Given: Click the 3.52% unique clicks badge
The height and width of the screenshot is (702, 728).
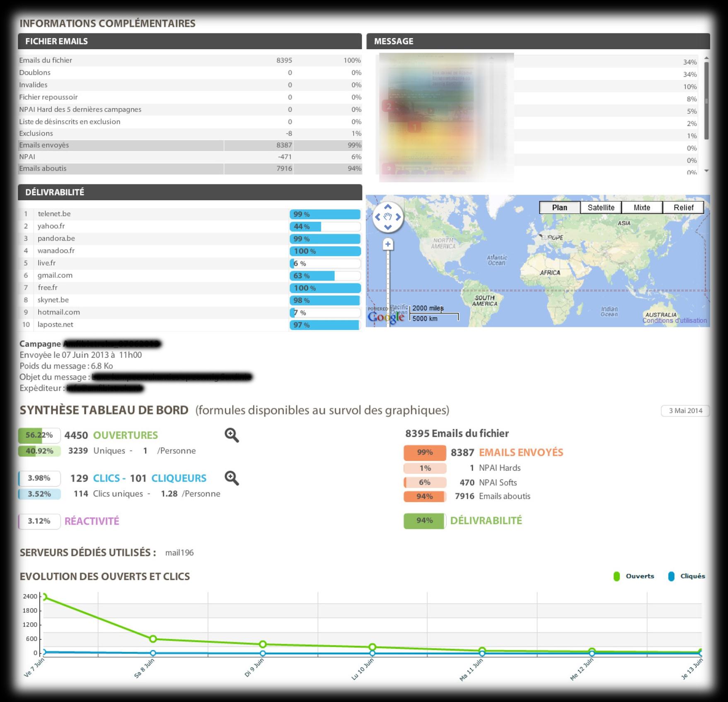Looking at the screenshot, I should click(39, 494).
